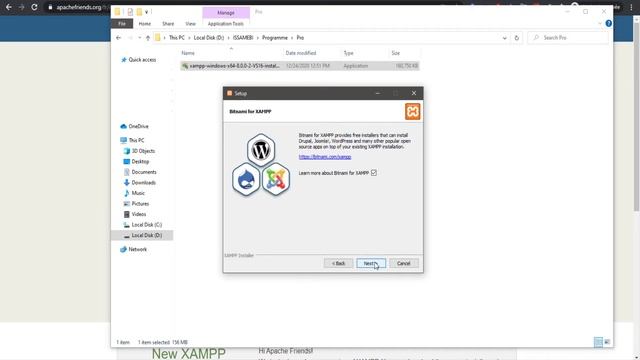Click the orange XAMPP logo in the Setup header

[412, 111]
